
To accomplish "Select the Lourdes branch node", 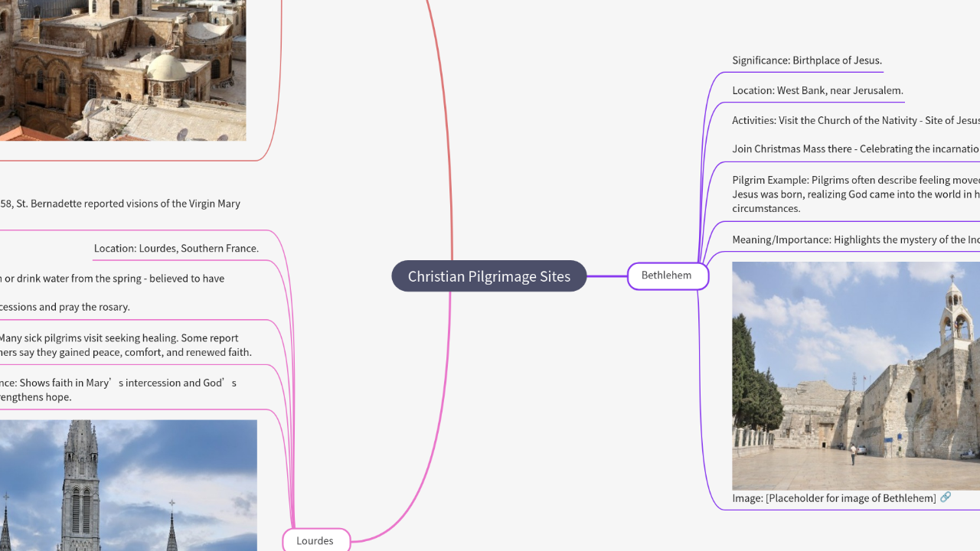I will pyautogui.click(x=315, y=540).
